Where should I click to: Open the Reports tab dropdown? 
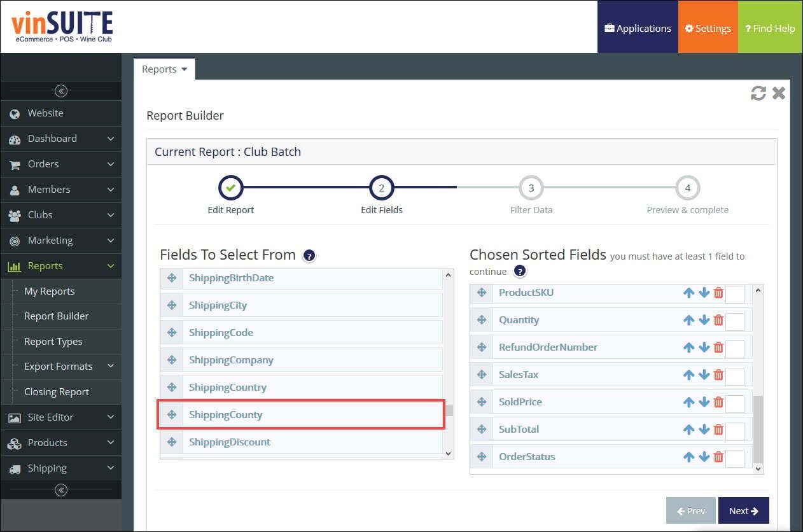(x=164, y=69)
